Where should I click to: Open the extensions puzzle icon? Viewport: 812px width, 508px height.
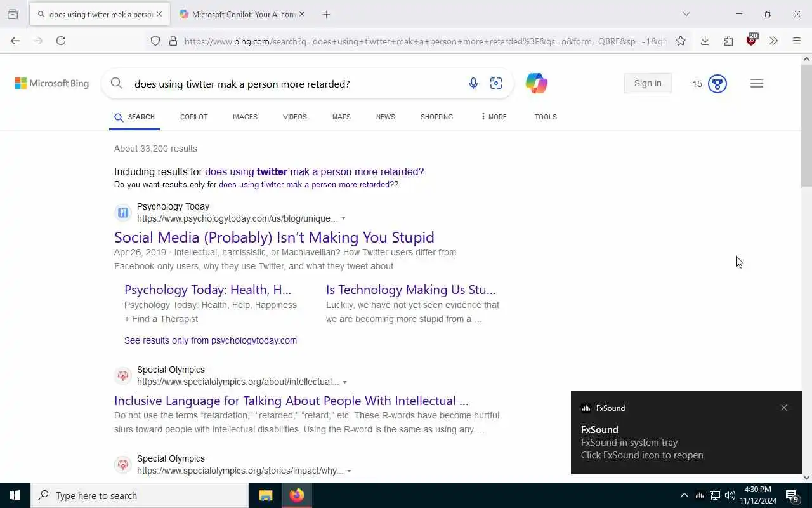[x=728, y=41]
